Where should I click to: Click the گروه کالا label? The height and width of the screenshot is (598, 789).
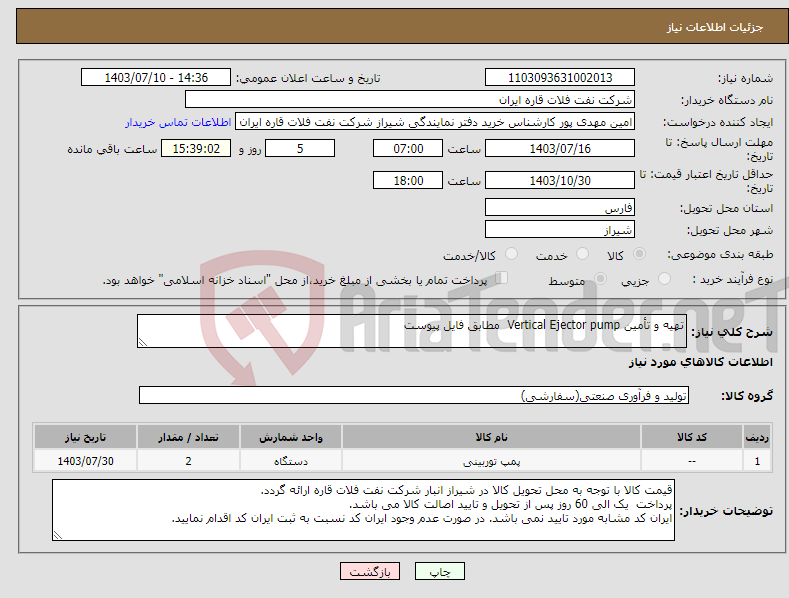pos(747,396)
